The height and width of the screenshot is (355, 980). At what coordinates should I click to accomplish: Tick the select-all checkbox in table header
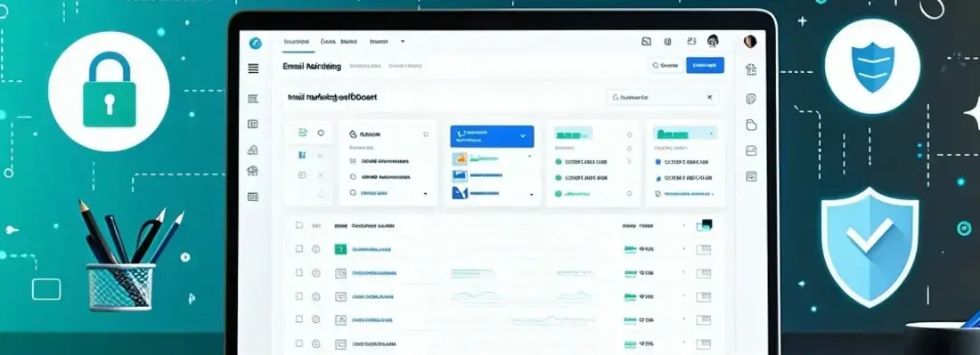(299, 225)
